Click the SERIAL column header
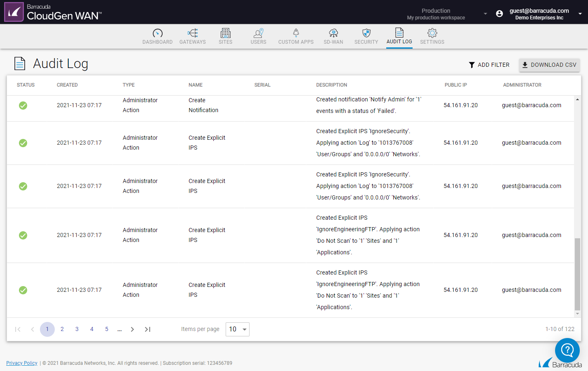The width and height of the screenshot is (588, 371). [x=262, y=85]
